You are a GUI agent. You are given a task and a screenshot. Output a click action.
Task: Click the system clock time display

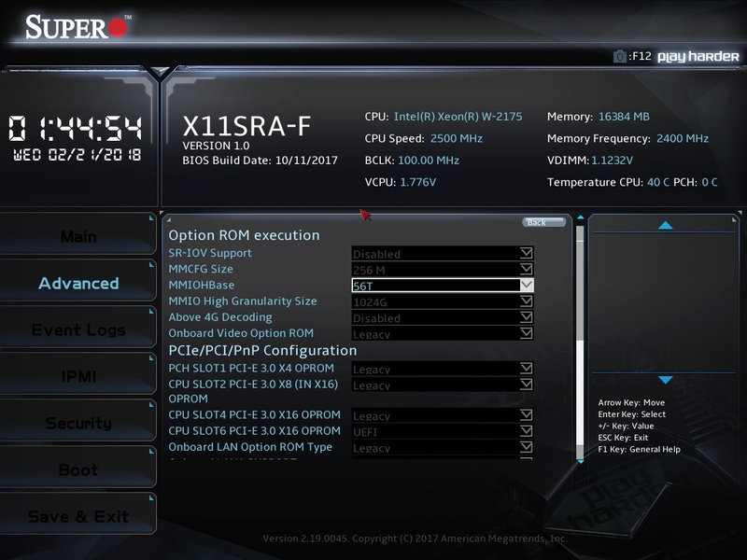[x=76, y=128]
